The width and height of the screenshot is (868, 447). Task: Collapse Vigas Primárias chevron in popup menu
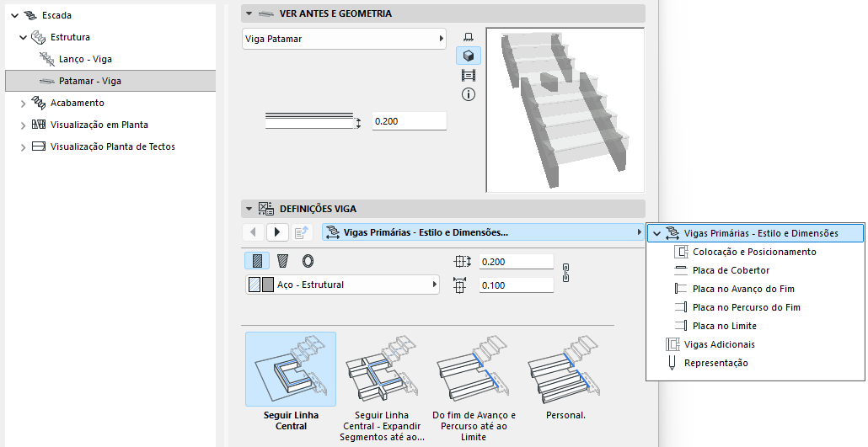coord(657,233)
